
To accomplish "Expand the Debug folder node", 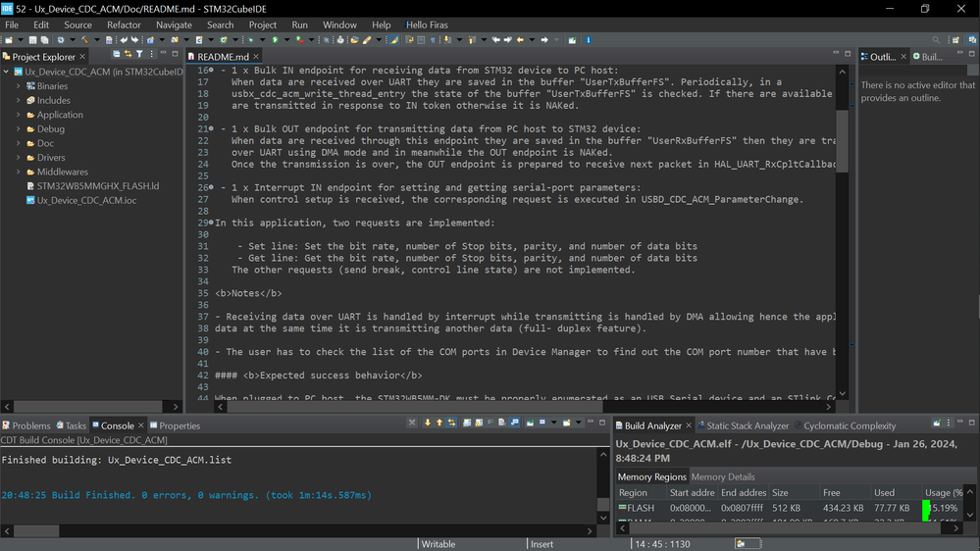I will [18, 129].
